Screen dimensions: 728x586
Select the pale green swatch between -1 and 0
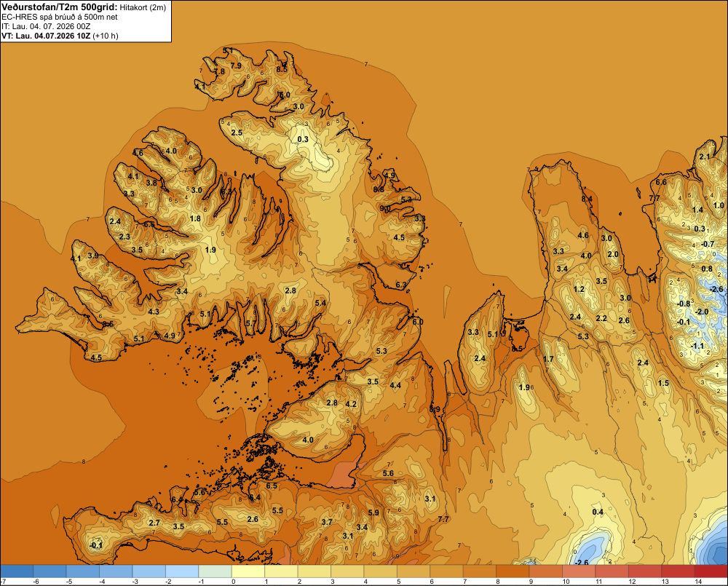[x=215, y=571]
